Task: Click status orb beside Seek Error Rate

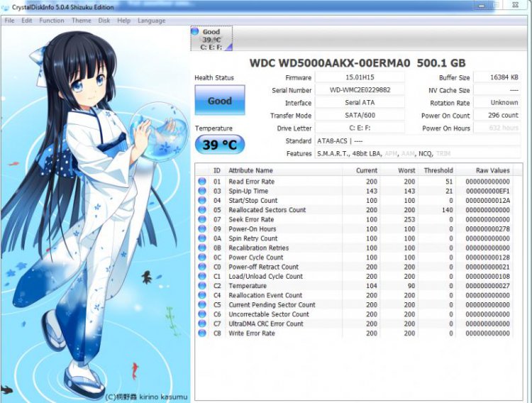Action: 202,220
